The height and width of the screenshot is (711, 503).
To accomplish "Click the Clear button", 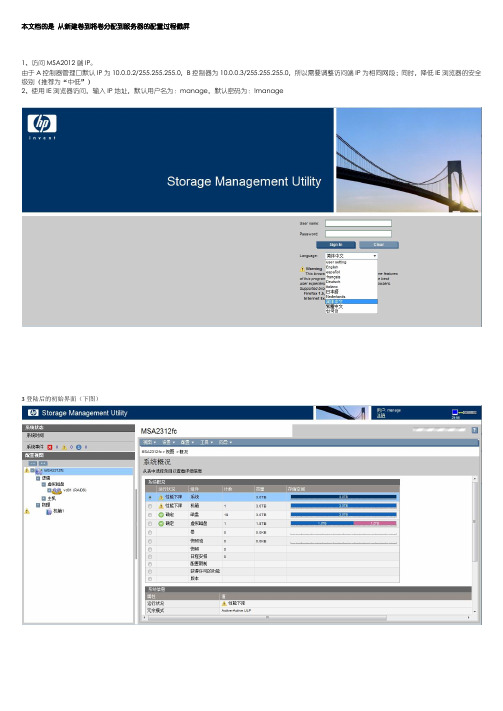I will [x=379, y=245].
